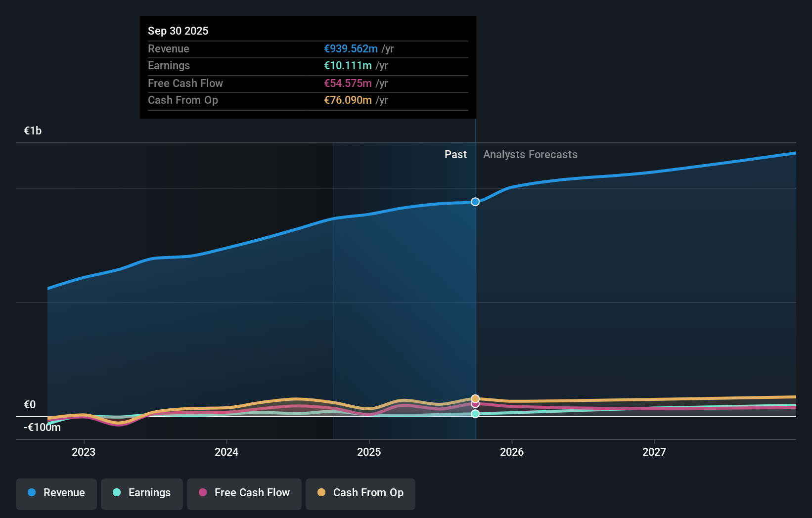Click the €939.562m revenue value
Image resolution: width=812 pixels, height=518 pixels.
[x=352, y=49]
